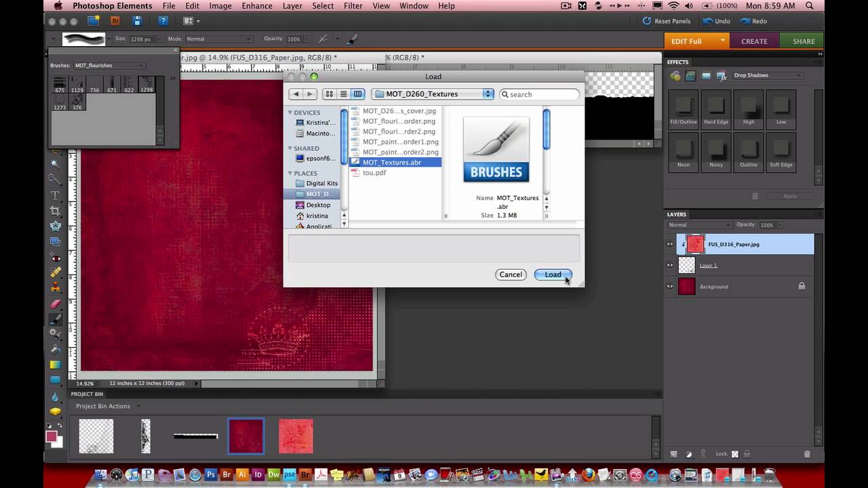The width and height of the screenshot is (868, 488).
Task: Switch Load dialog to icon view
Action: (x=329, y=94)
